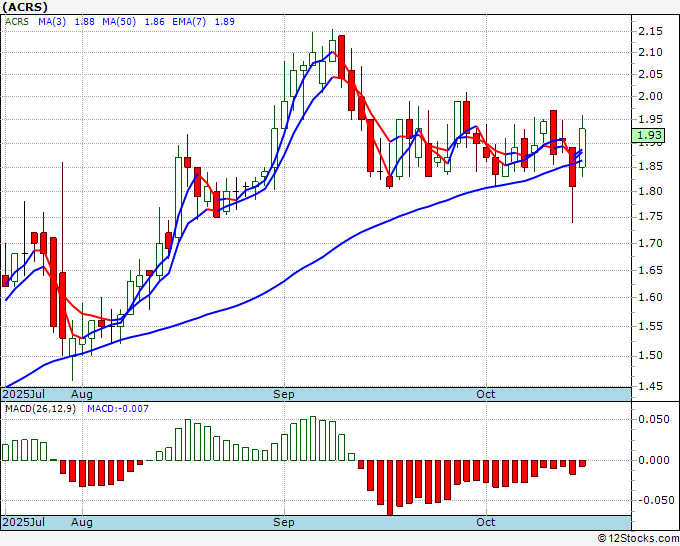Click the 2.00 price axis label
Screen dimensions: 680x546
click(650, 96)
